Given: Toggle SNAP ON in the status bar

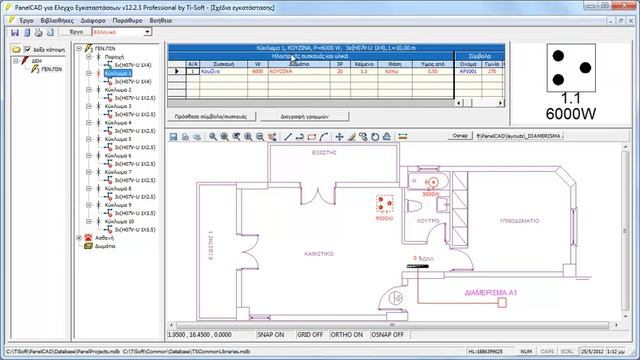Looking at the screenshot, I should [x=271, y=335].
